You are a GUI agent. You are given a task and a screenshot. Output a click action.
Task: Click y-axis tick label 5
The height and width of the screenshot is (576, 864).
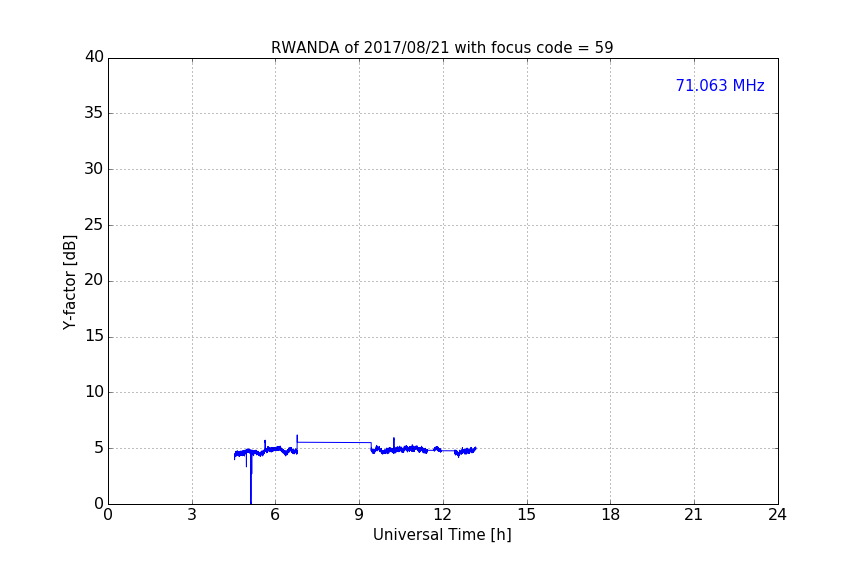pos(99,448)
